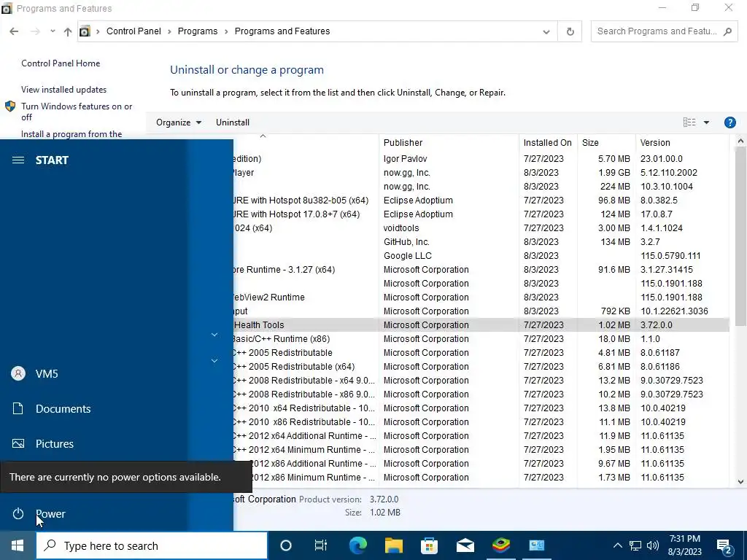
Task: Open Control Panel Home link
Action: [x=61, y=63]
